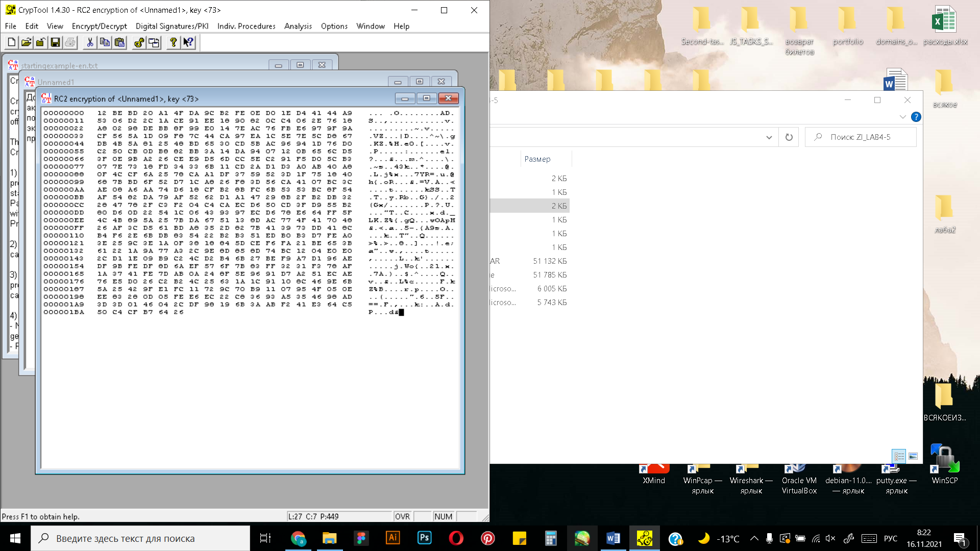The image size is (980, 551).
Task: Click the New document toolbar icon
Action: pos(12,42)
